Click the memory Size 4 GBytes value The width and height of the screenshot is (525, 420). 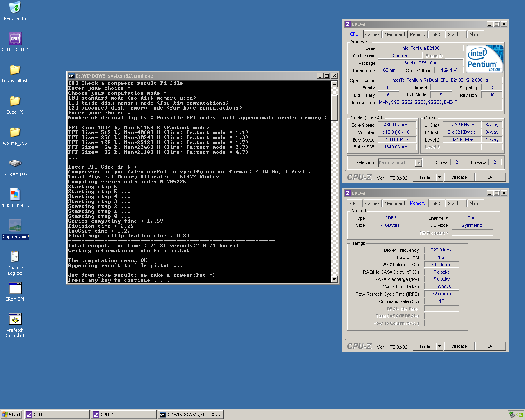[390, 225]
